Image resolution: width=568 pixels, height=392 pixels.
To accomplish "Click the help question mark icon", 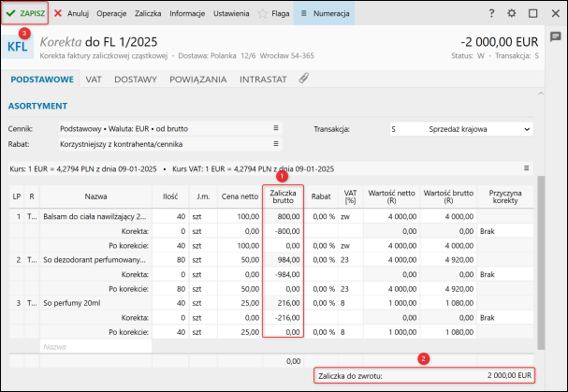I will click(x=491, y=14).
